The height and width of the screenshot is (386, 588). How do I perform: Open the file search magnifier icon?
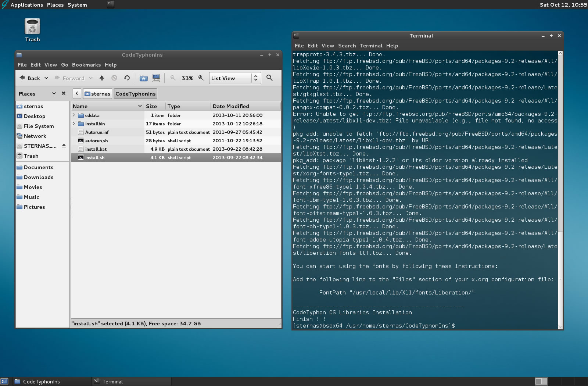tap(269, 78)
